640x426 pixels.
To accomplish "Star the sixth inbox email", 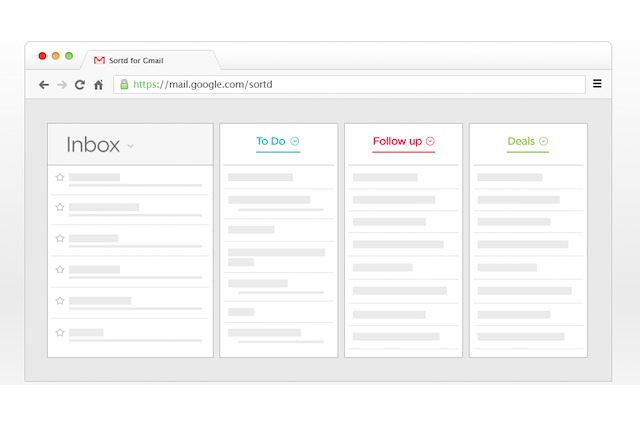I will pos(60,332).
